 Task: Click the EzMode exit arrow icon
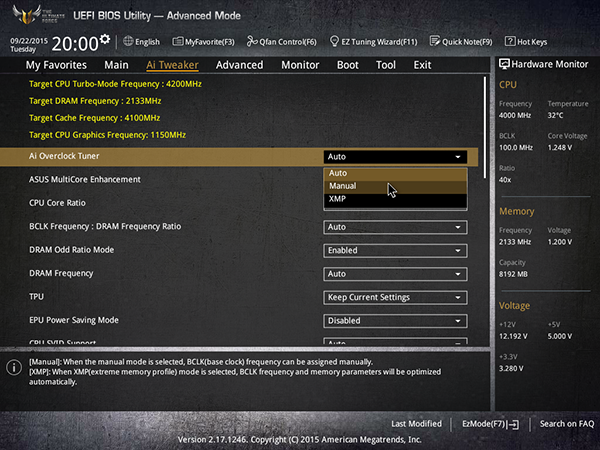tap(513, 424)
